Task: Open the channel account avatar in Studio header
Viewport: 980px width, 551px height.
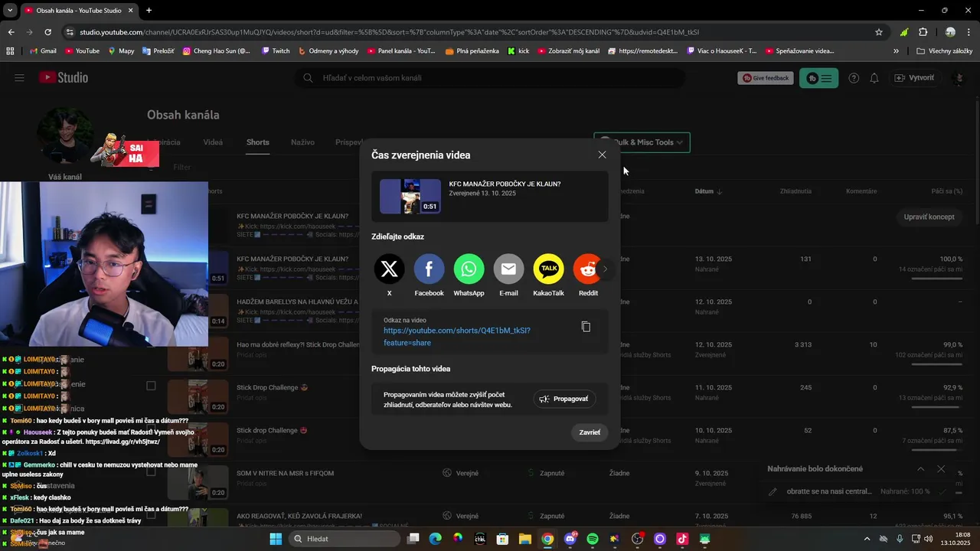Action: (958, 78)
